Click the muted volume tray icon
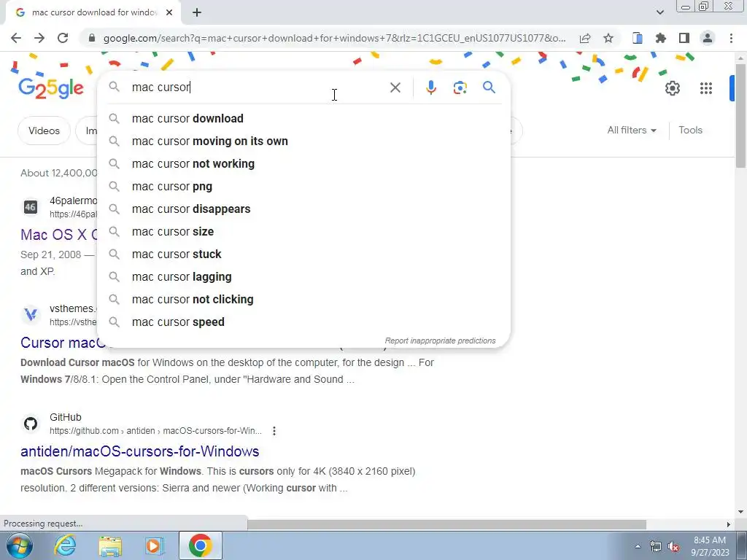Viewport: 747px width, 560px height. [673, 546]
